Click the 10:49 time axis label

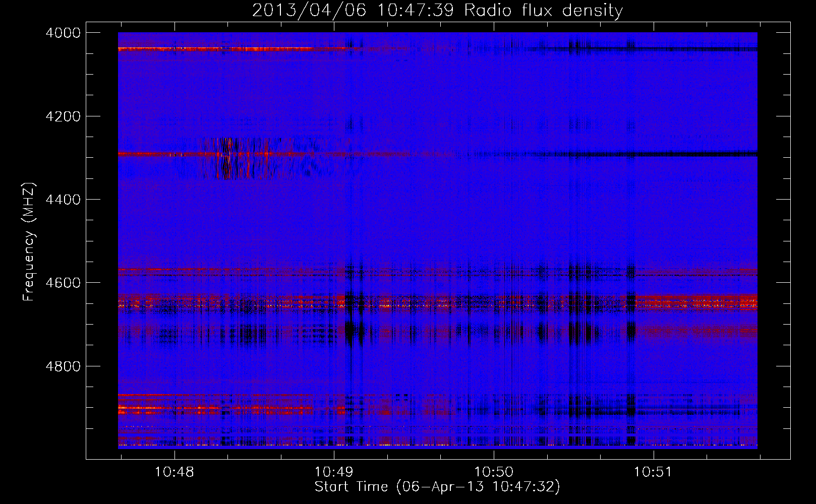(x=334, y=472)
